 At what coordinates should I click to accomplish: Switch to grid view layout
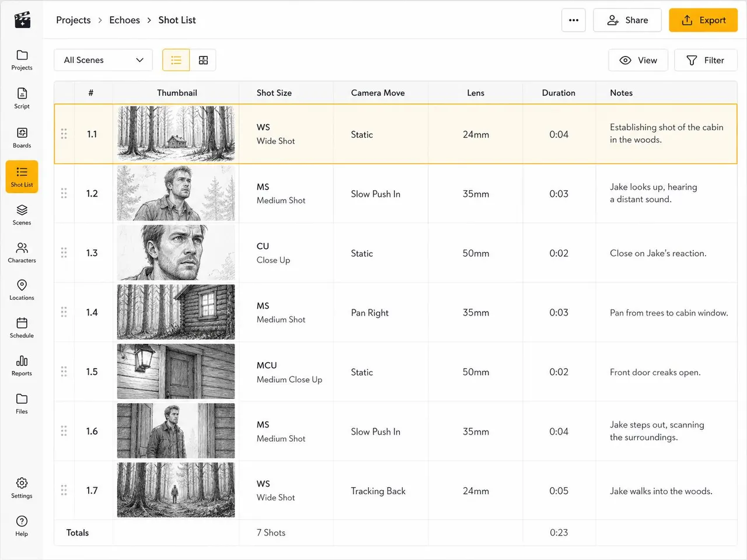(x=203, y=60)
